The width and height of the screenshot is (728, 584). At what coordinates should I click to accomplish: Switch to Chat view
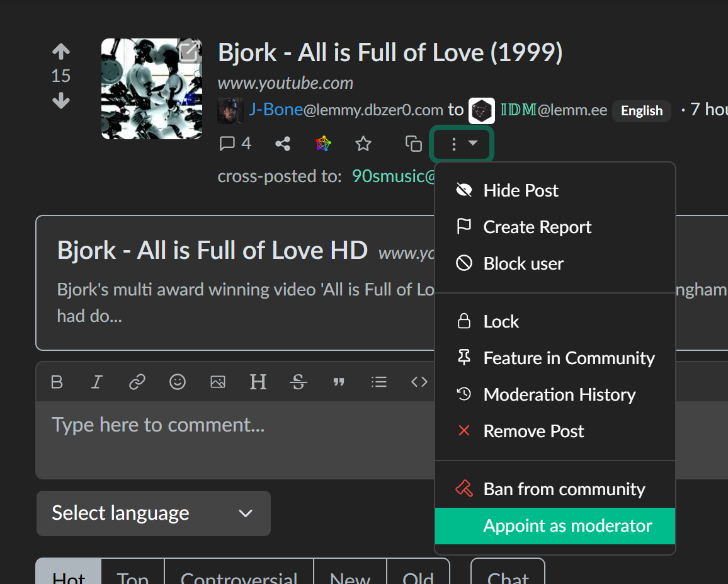coord(508,573)
